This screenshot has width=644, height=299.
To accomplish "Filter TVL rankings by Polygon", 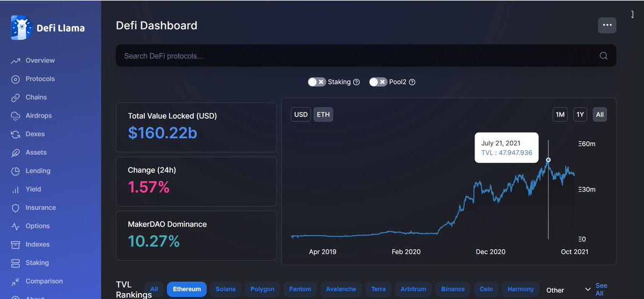I will (262, 289).
